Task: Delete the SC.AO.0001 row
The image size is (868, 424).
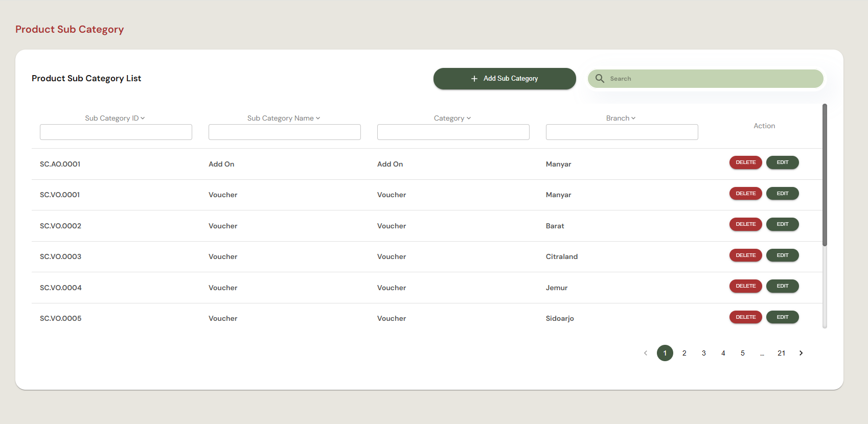Action: (x=746, y=162)
